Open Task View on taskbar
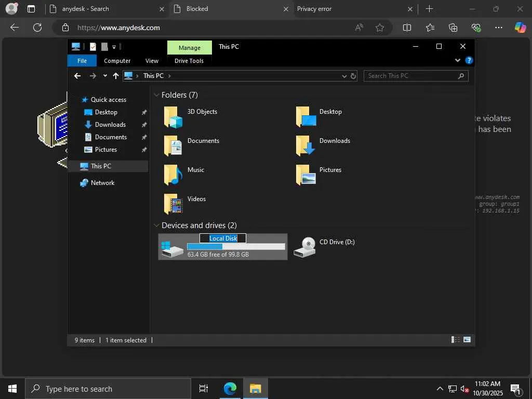Image resolution: width=532 pixels, height=399 pixels. (204, 389)
